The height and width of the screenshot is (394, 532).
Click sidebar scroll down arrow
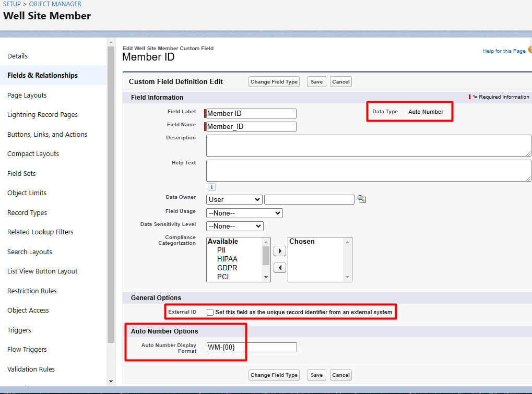(x=110, y=381)
